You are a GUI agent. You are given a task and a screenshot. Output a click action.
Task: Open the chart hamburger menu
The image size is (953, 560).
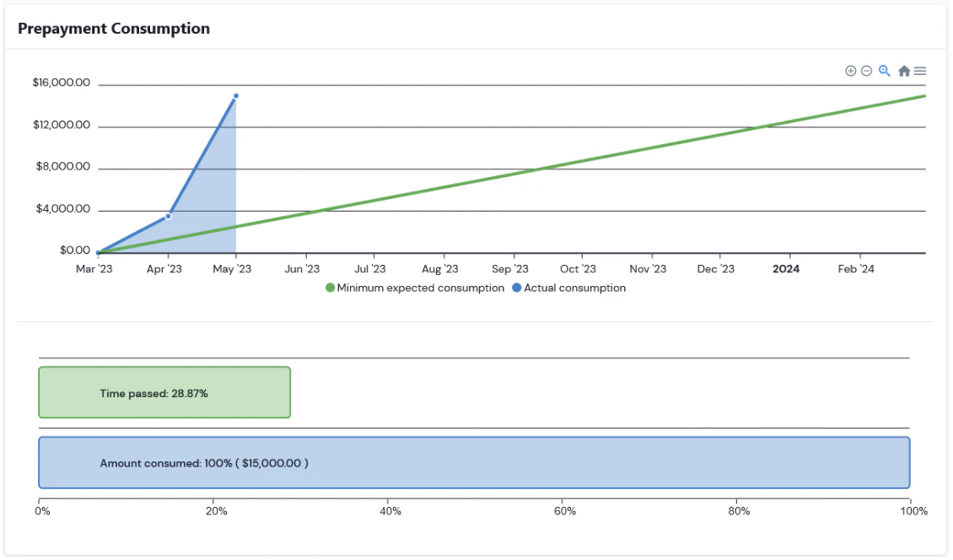click(920, 71)
